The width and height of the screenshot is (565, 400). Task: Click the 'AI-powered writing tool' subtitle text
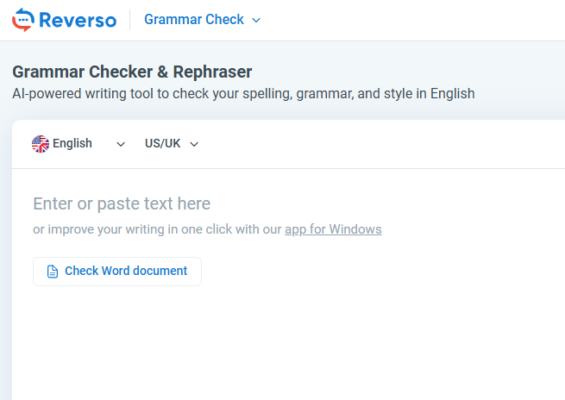[x=244, y=94]
